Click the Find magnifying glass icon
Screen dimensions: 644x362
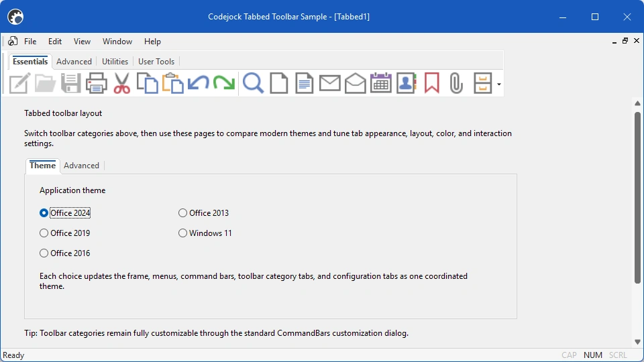click(253, 83)
